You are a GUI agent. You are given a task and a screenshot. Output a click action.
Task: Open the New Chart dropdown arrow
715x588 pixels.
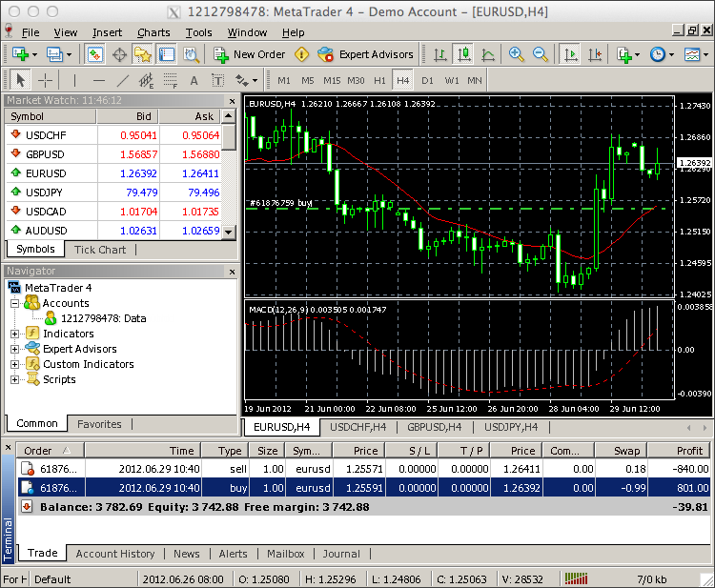pyautogui.click(x=34, y=54)
